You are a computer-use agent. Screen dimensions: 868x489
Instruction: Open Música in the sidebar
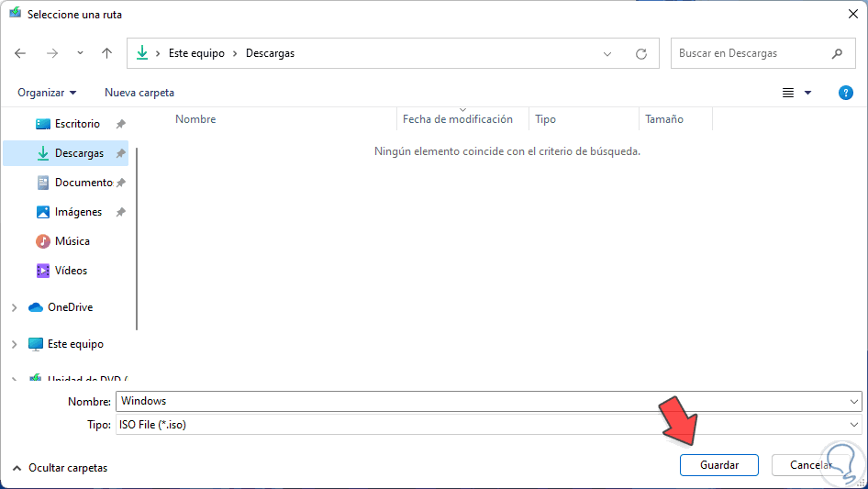[62, 241]
